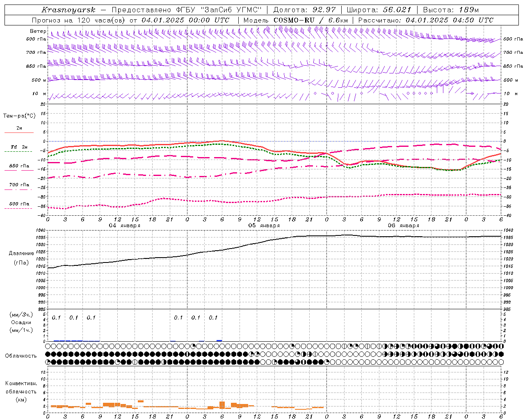Screen dimensions: 525x420
Task: Click the Конвективн. convective cloud label
Action: point(21,383)
